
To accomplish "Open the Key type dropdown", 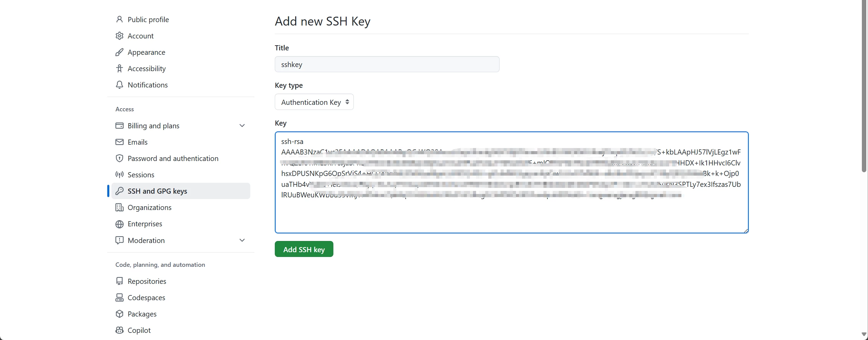I will tap(314, 102).
